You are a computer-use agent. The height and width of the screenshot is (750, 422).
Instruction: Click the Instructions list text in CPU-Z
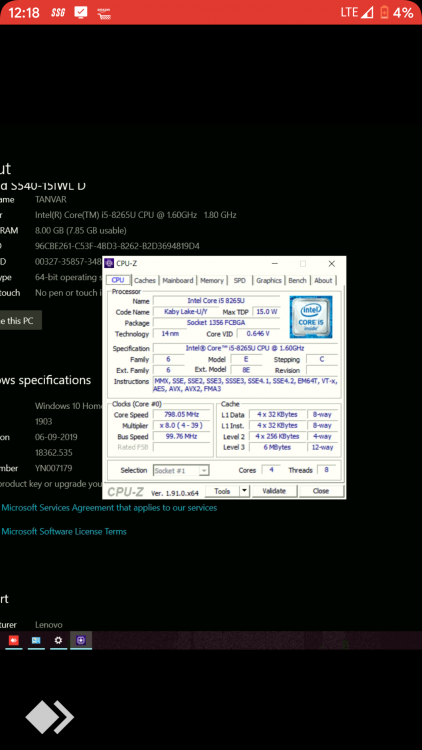pos(245,386)
